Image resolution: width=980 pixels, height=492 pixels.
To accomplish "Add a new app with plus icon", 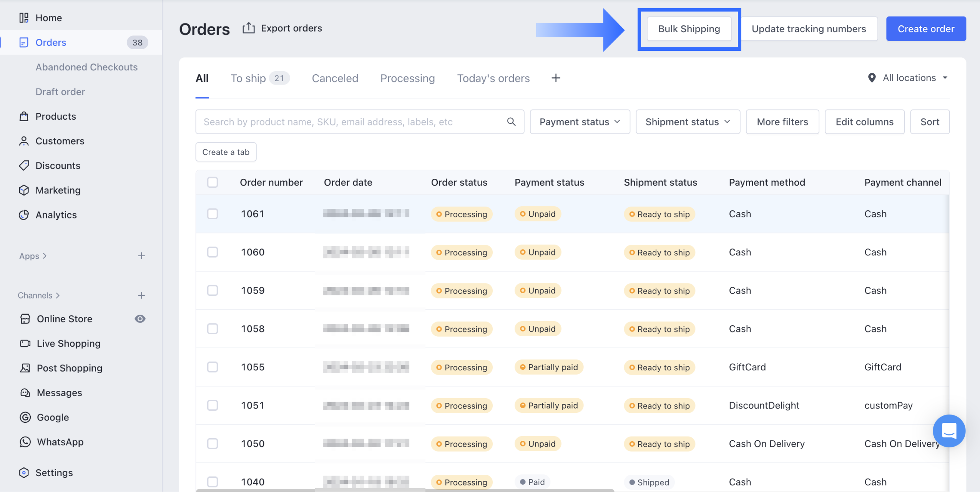I will click(x=141, y=256).
